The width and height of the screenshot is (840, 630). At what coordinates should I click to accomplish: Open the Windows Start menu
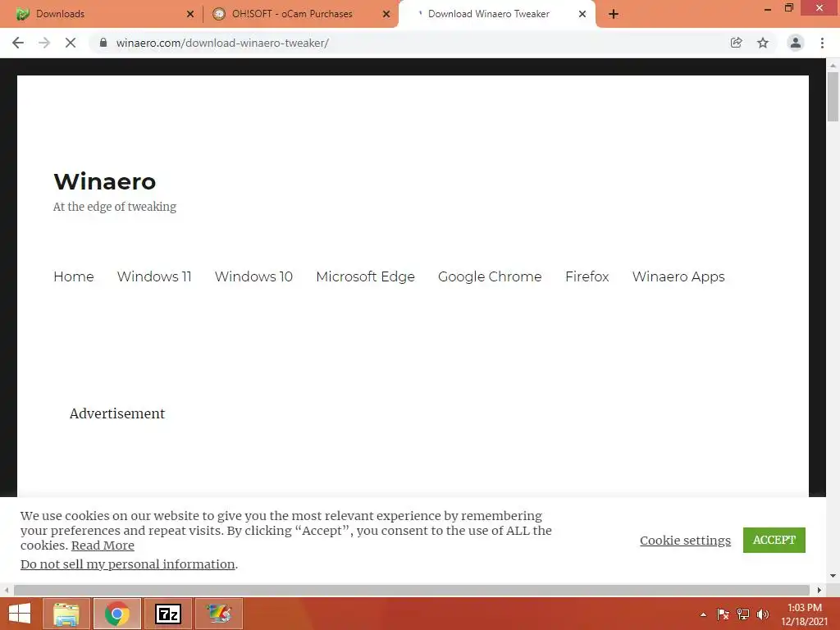click(20, 614)
